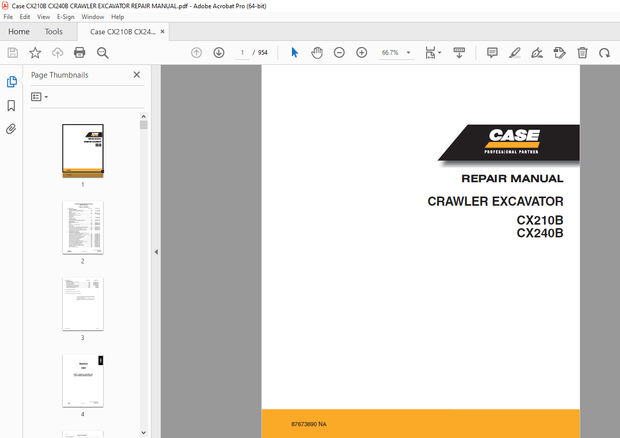Click thumbnail scrollbar down arrow
This screenshot has width=620, height=438.
click(144, 432)
